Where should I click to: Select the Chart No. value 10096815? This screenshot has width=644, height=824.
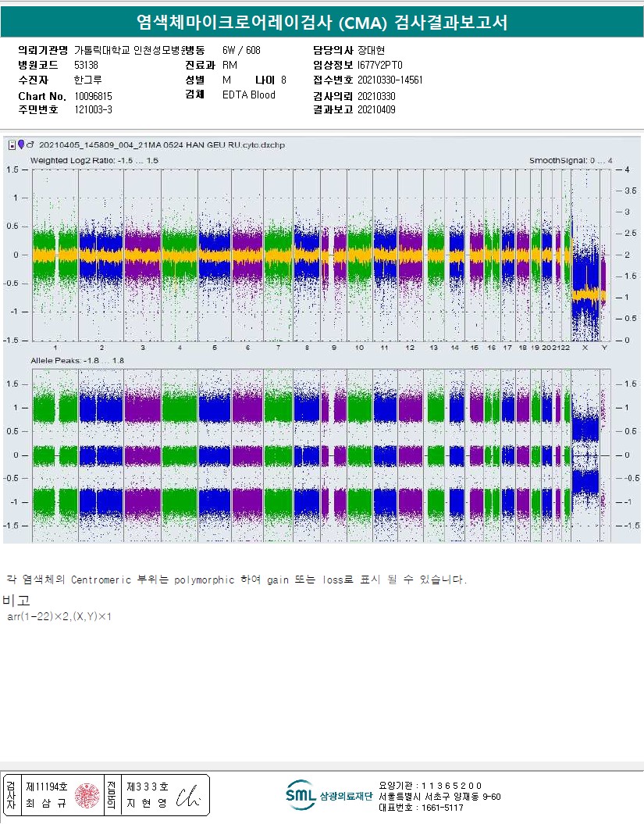click(x=93, y=96)
